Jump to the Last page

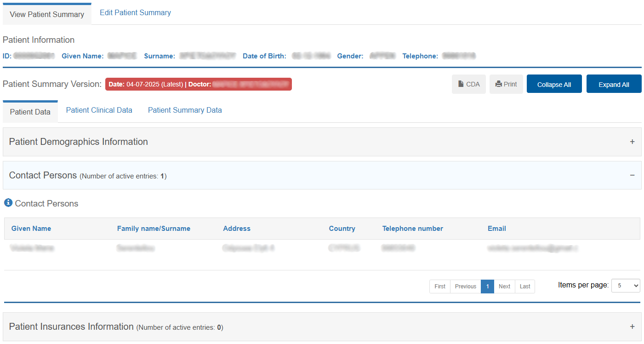525,287
